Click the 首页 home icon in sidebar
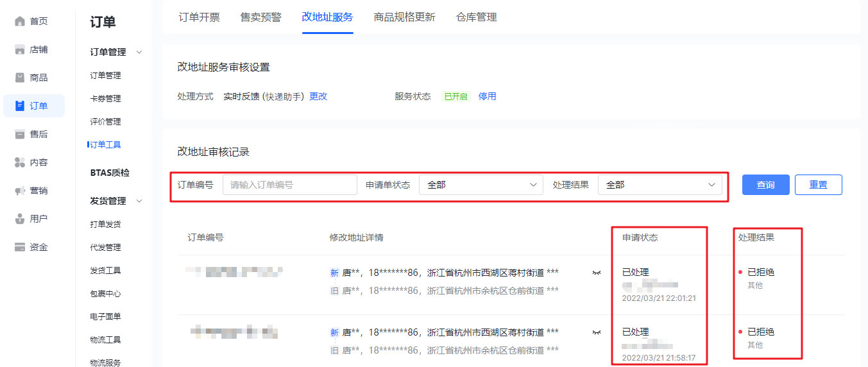This screenshot has width=868, height=367. (x=19, y=21)
